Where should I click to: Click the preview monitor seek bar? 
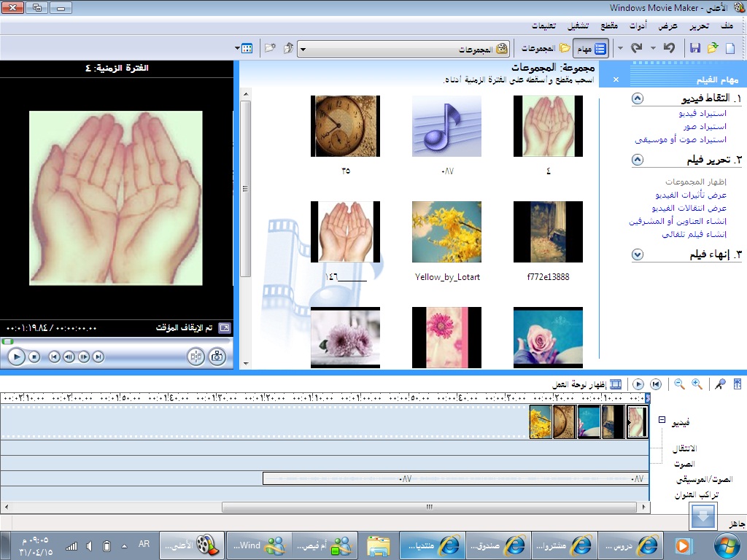(117, 341)
